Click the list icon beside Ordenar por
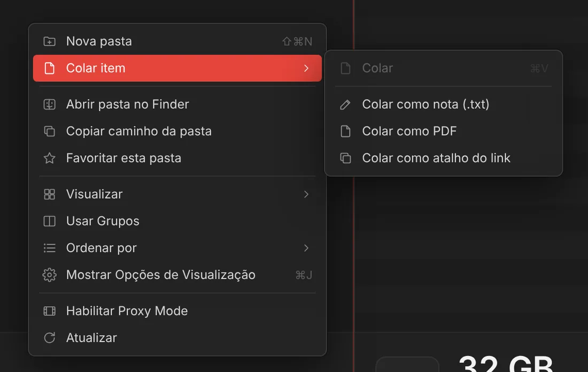588x372 pixels. [x=50, y=248]
